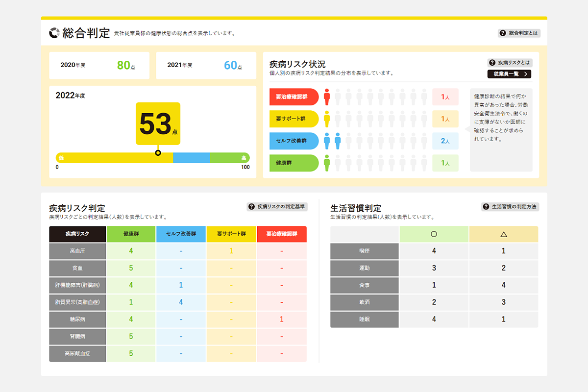This screenshot has width=588, height=392.
Task: Click the 疾病リスク判定 section heading
Action: 77,208
